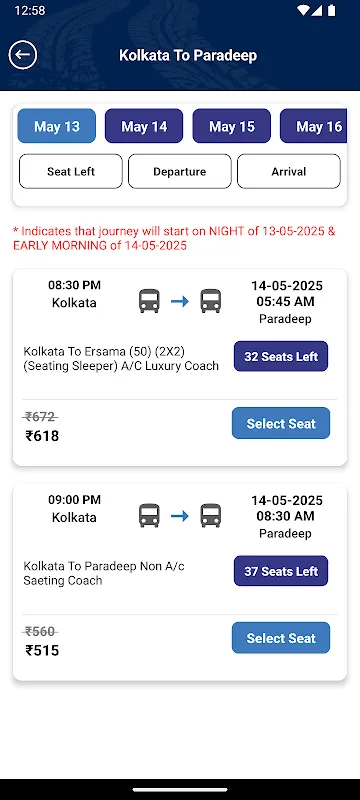Tap the battery status icon
The height and width of the screenshot is (800, 360).
(332, 10)
